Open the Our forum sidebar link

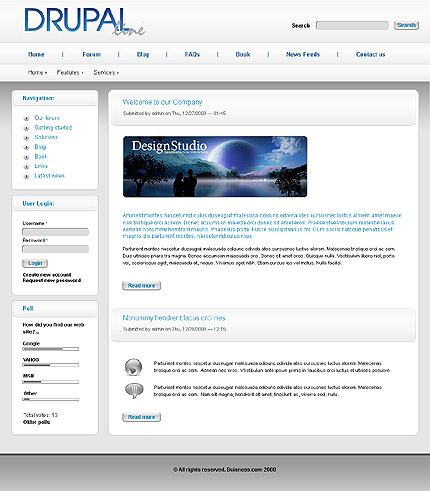click(47, 118)
